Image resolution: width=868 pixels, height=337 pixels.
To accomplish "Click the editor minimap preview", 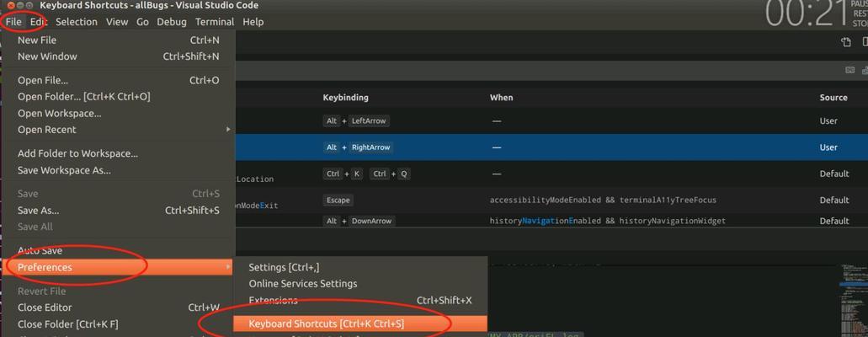I will coord(853,299).
